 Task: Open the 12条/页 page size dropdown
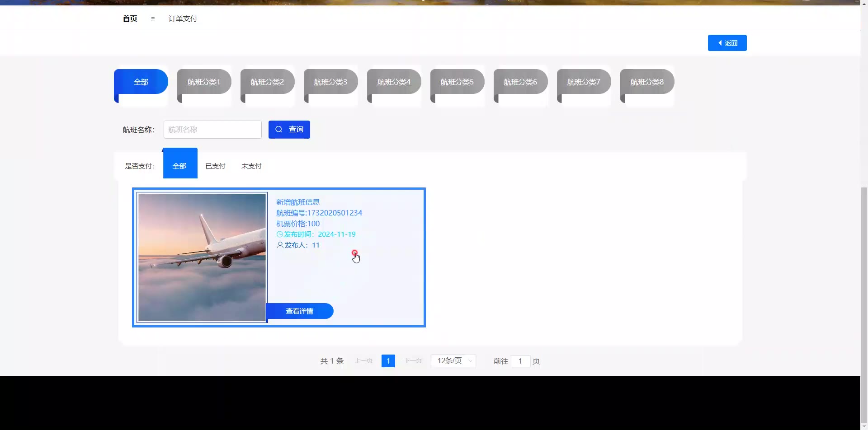[453, 361]
